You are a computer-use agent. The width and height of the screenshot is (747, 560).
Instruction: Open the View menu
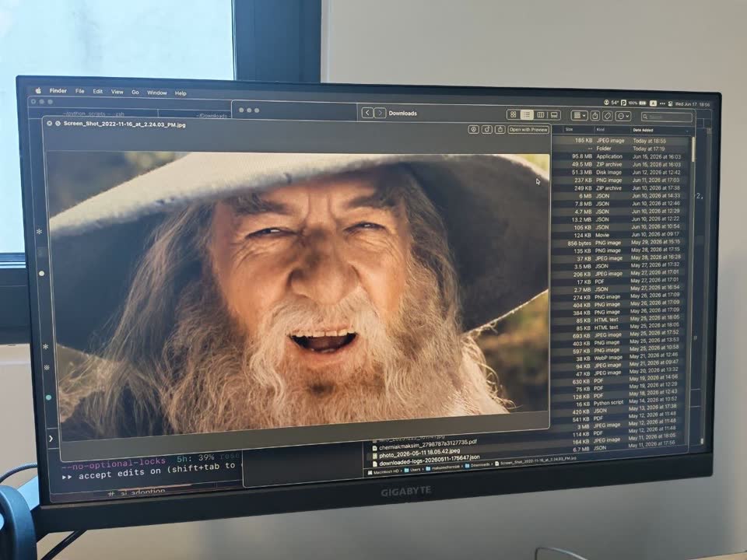[x=117, y=92]
